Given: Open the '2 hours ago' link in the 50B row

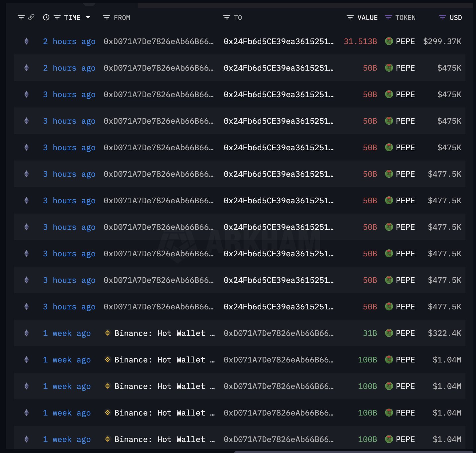Looking at the screenshot, I should coord(69,68).
